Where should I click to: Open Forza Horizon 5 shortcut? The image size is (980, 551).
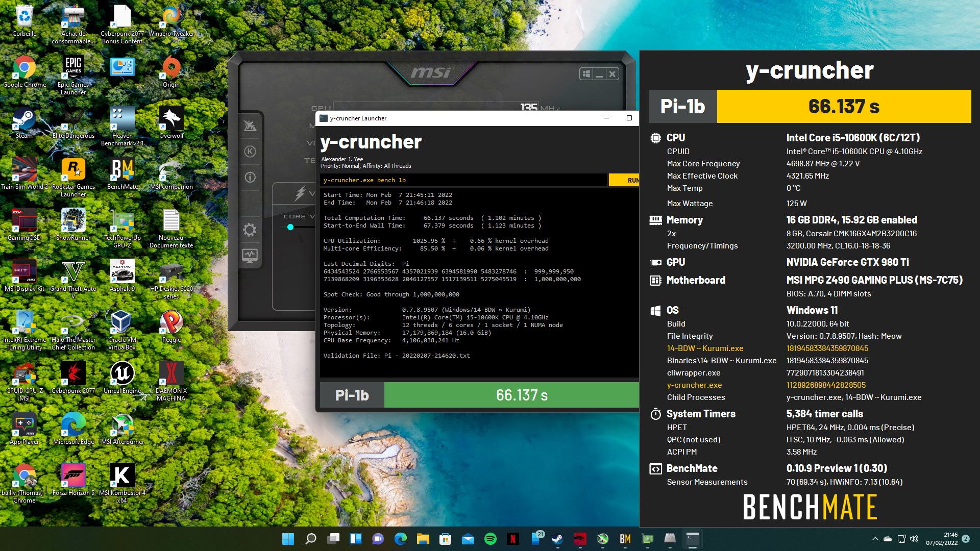pos(73,480)
